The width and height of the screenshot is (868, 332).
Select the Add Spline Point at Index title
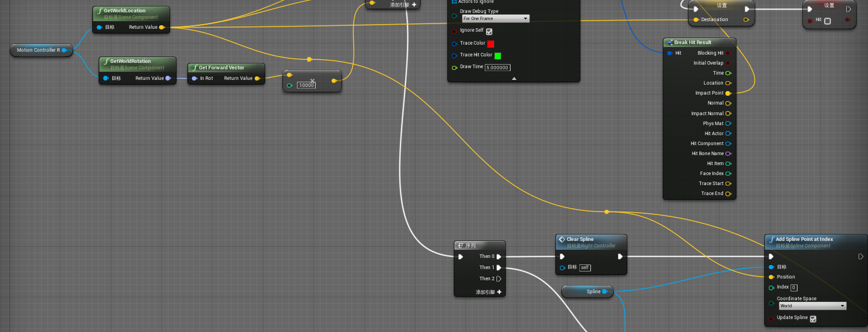[x=804, y=239]
